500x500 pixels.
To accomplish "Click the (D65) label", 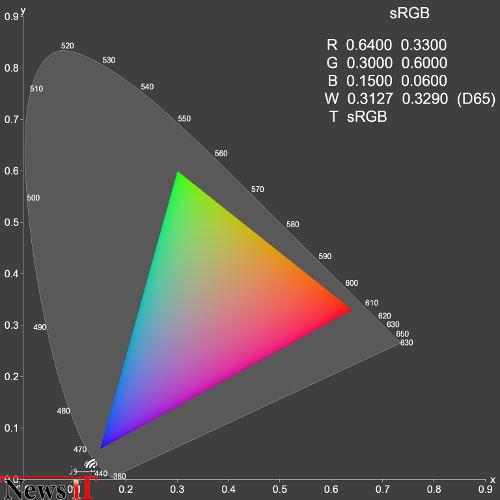I will (476, 99).
